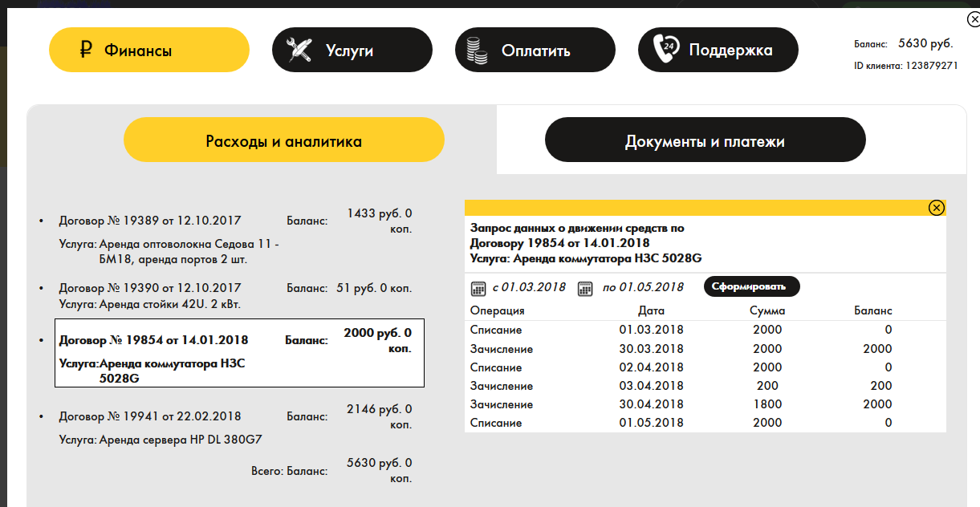Open the end date calendar icon

tap(585, 287)
